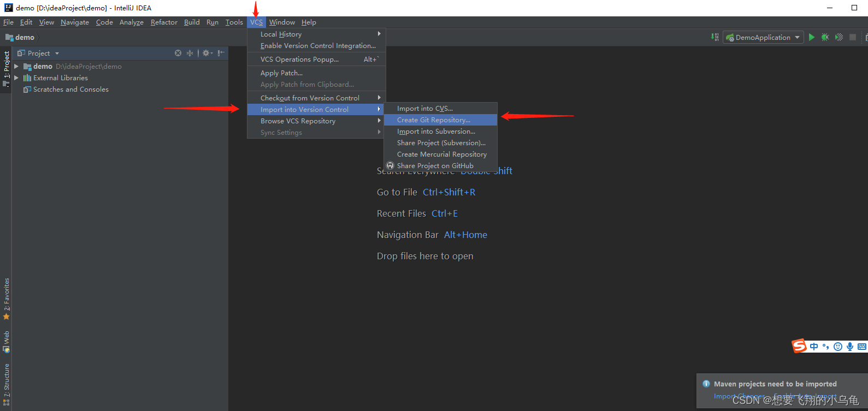
Task: Click the demo module folder icon in tree
Action: click(x=27, y=67)
